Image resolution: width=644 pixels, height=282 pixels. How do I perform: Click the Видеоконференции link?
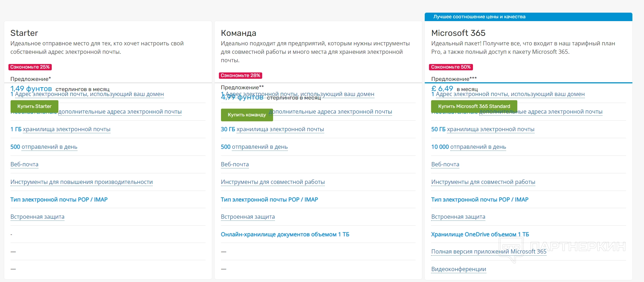pyautogui.click(x=458, y=269)
